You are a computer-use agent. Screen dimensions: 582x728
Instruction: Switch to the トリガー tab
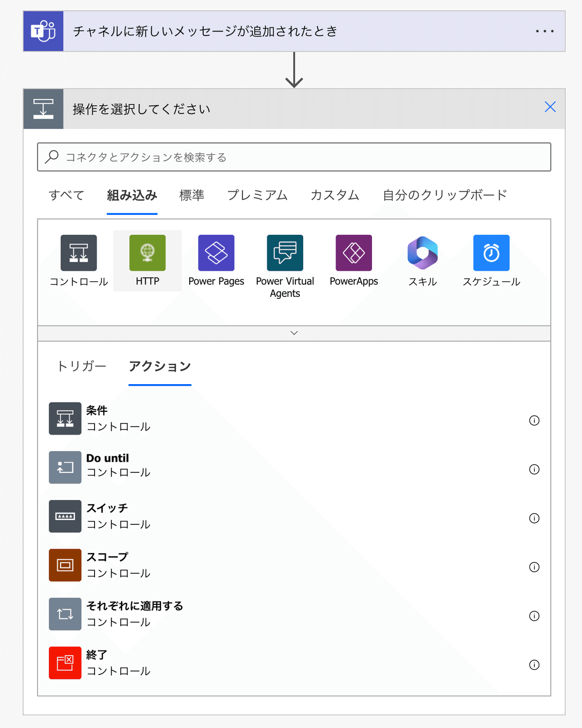point(81,366)
